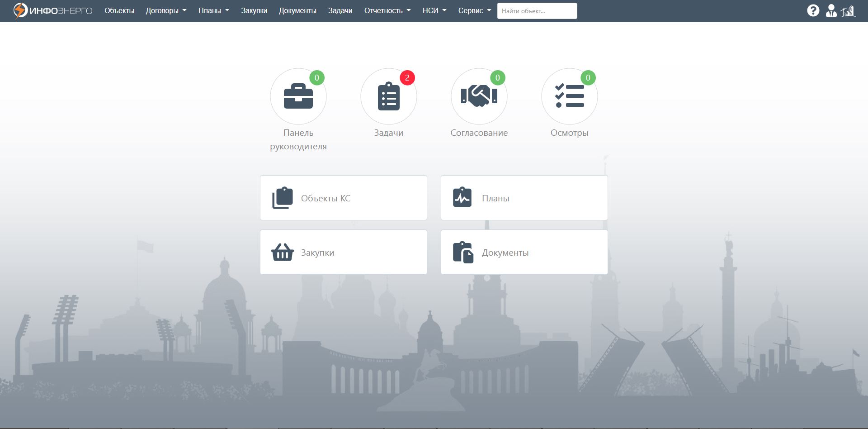Go to Задачи in the navbar
The height and width of the screenshot is (429, 868).
(340, 10)
